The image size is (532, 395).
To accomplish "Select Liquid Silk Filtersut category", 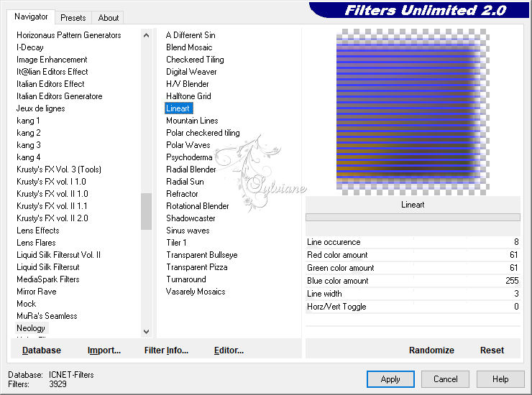I will tap(48, 267).
